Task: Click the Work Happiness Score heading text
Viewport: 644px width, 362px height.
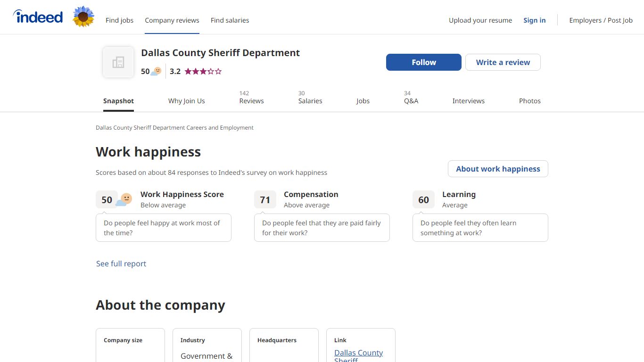Action: point(182,194)
